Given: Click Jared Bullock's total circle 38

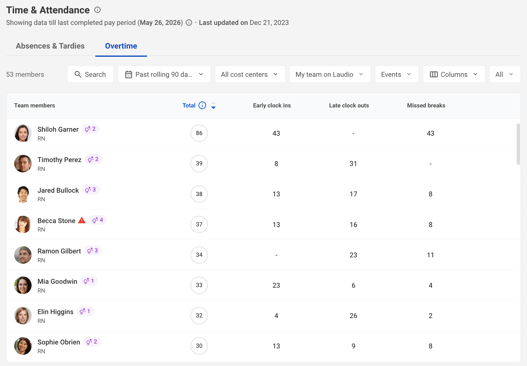Looking at the screenshot, I should pyautogui.click(x=199, y=194).
